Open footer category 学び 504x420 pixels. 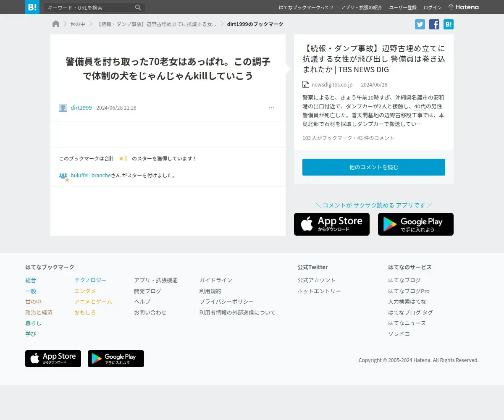click(x=31, y=334)
